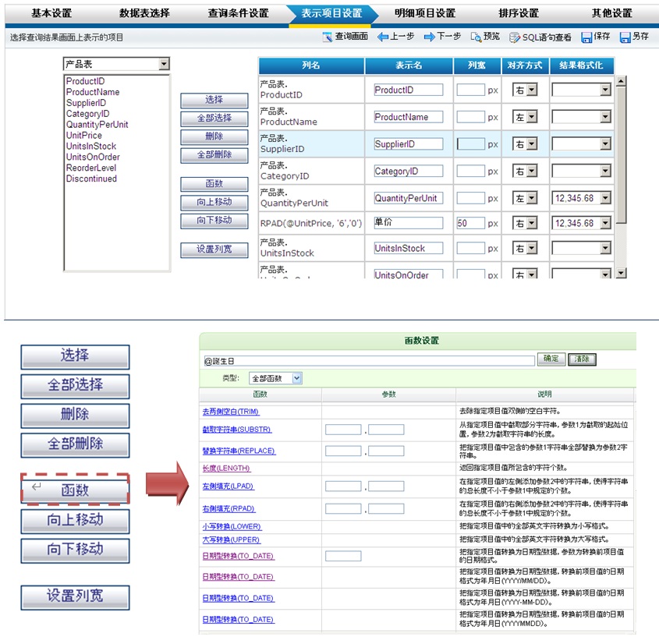Image resolution: width=659 pixels, height=644 pixels.
Task: Click second parameter box for REPLACE
Action: [x=386, y=451]
